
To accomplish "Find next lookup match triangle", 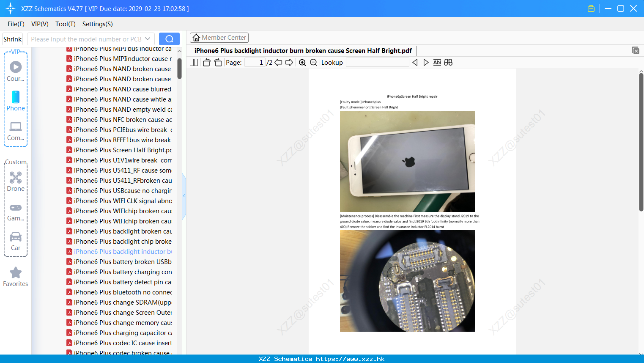I will point(426,63).
